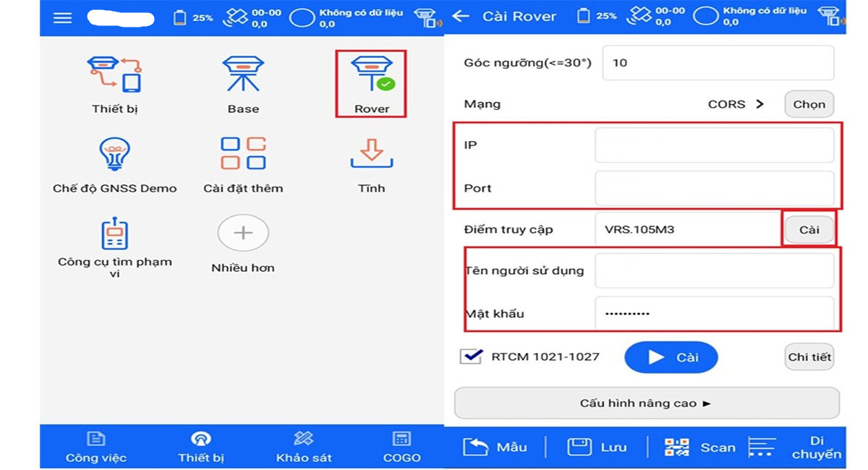Toggle the RTCM 1021-1027 checkbox
868x470 pixels.
pyautogui.click(x=471, y=356)
